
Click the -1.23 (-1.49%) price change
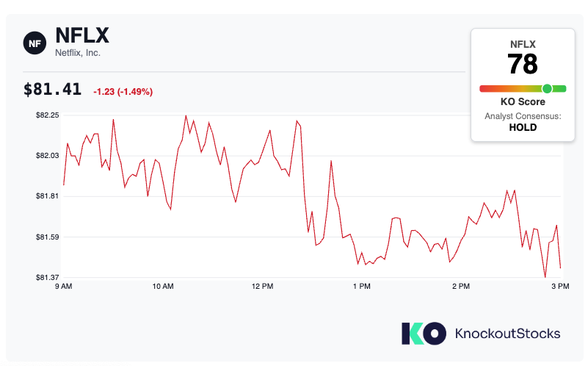[x=123, y=92]
